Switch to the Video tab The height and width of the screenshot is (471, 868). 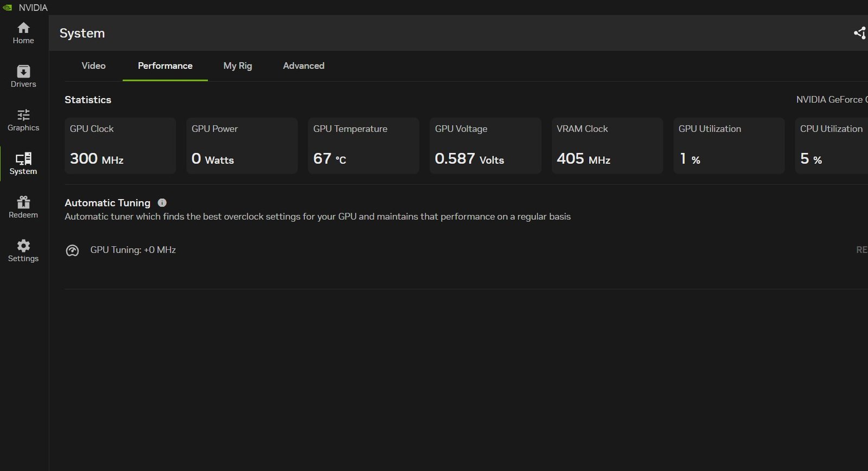93,66
